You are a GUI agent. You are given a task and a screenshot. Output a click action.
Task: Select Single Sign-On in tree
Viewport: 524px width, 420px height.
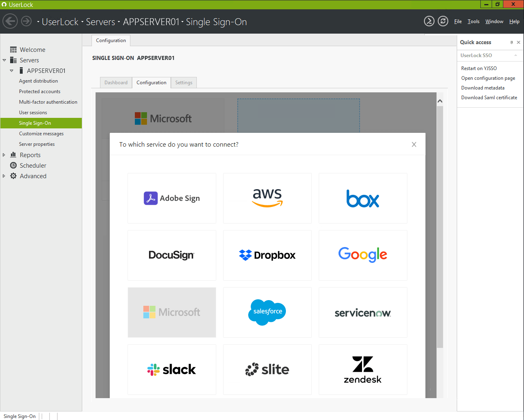tap(41, 123)
